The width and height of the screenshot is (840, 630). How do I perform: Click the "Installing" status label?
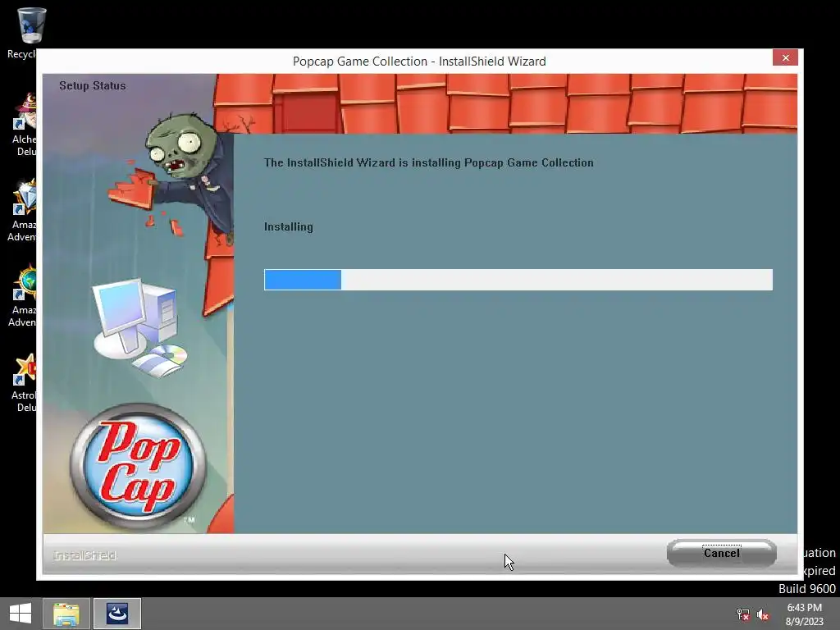(288, 226)
